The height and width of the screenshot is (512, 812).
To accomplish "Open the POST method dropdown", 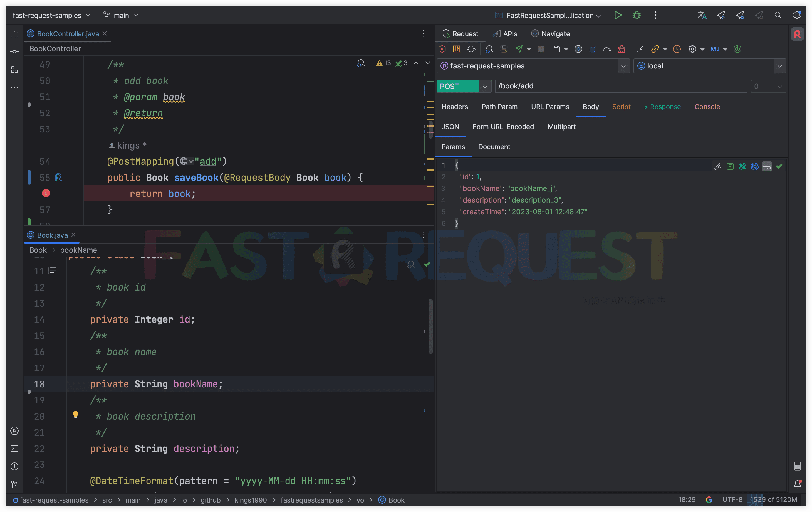I will (485, 87).
